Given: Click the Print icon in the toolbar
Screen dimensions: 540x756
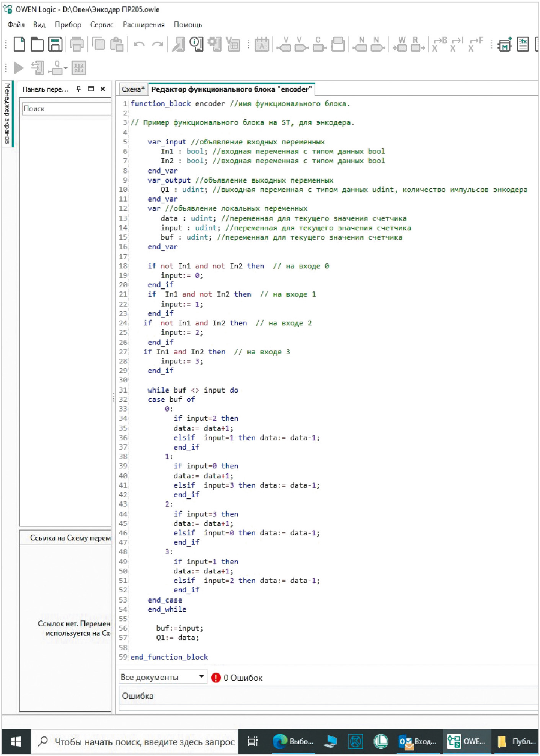Looking at the screenshot, I should (x=77, y=44).
